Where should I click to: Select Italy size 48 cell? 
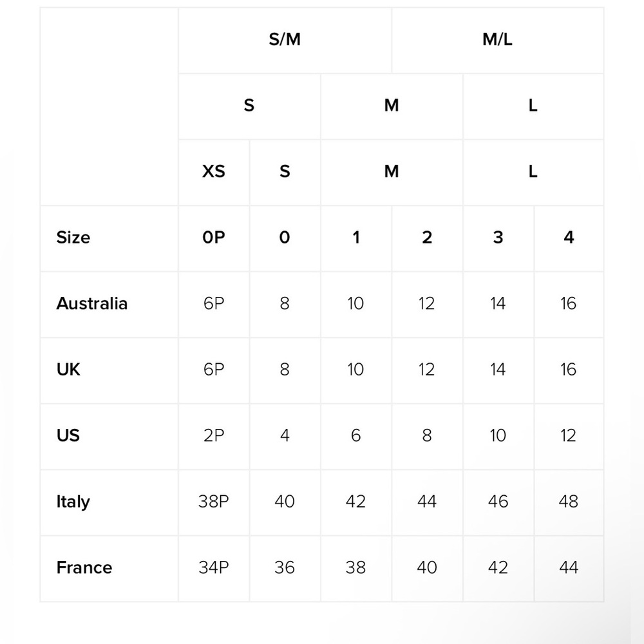tap(569, 502)
